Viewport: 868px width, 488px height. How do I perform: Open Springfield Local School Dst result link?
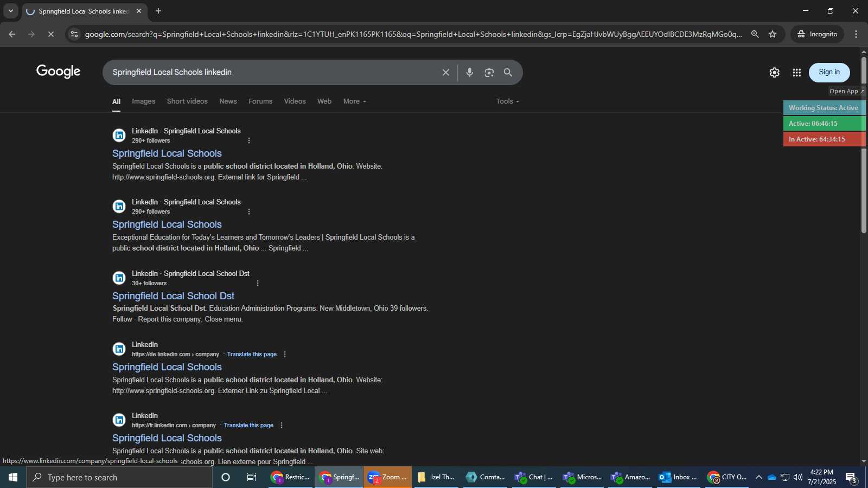click(x=174, y=296)
